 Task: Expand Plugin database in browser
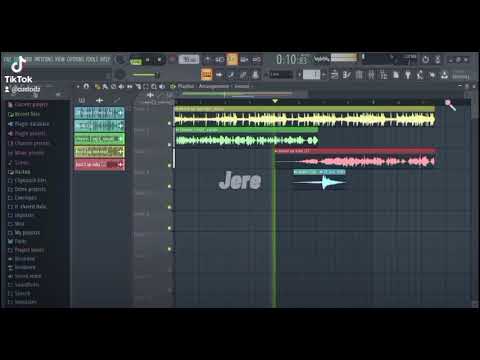[x=29, y=124]
